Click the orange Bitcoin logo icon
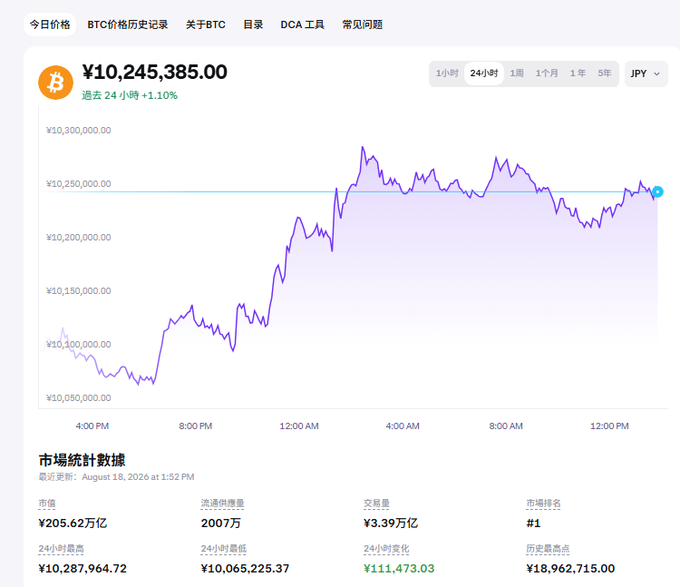Viewport: 680px width, 587px height. click(56, 82)
